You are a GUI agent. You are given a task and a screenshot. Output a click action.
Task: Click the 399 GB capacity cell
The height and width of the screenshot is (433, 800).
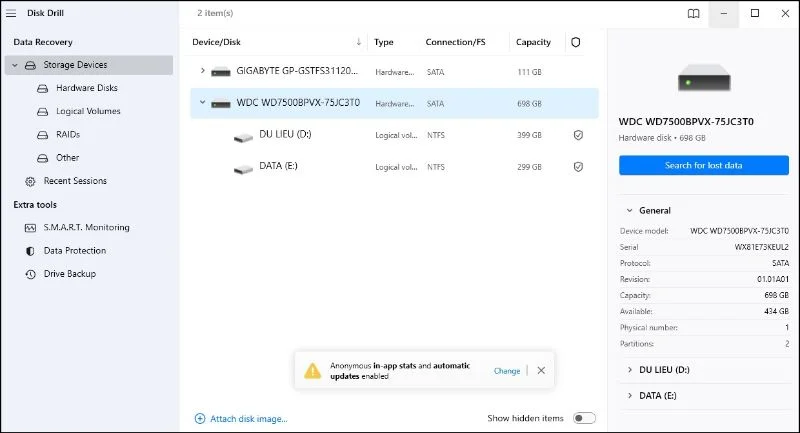(529, 135)
